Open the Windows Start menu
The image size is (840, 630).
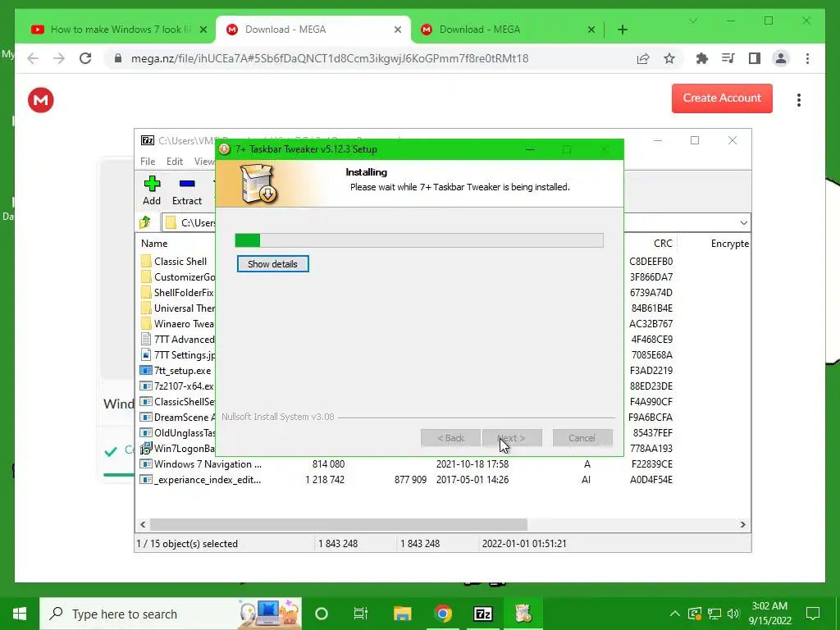[20, 614]
